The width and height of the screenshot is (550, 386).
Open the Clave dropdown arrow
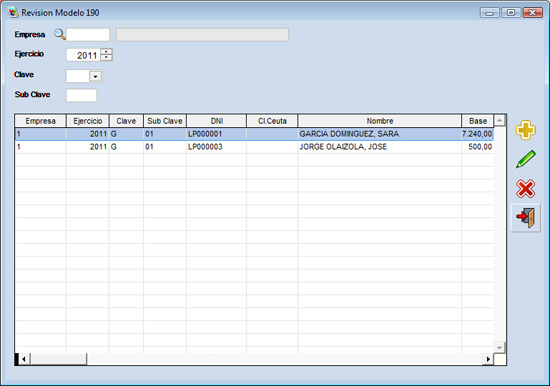[x=95, y=76]
